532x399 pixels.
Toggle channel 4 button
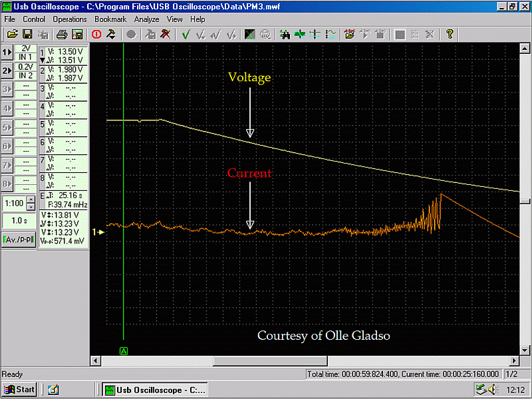[7, 108]
